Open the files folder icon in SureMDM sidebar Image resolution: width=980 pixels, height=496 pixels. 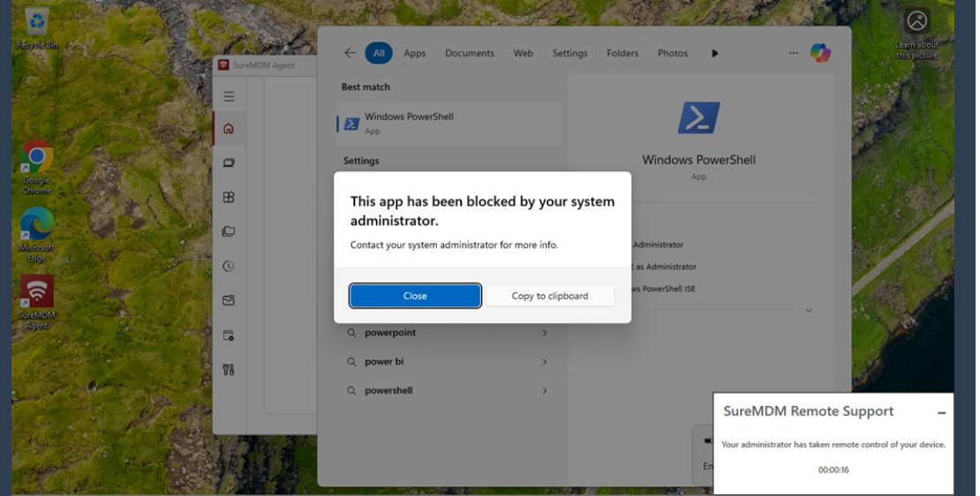coord(229,231)
